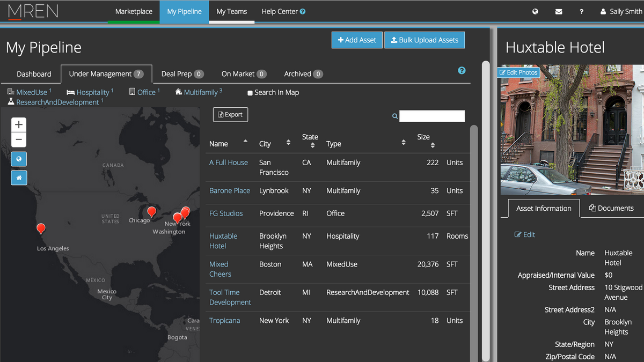Screen dimensions: 644x362
Task: Click the Add Asset button
Action: (x=357, y=40)
